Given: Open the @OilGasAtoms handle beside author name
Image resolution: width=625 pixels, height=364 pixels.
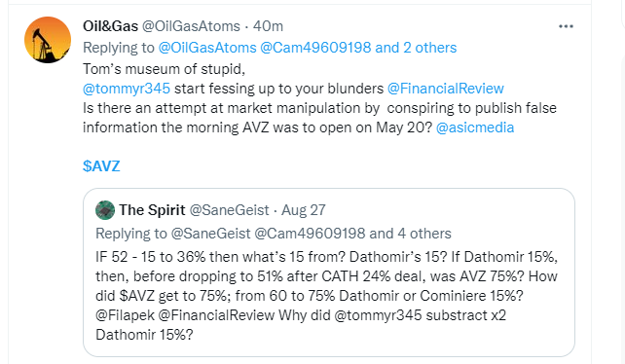Looking at the screenshot, I should point(191,26).
